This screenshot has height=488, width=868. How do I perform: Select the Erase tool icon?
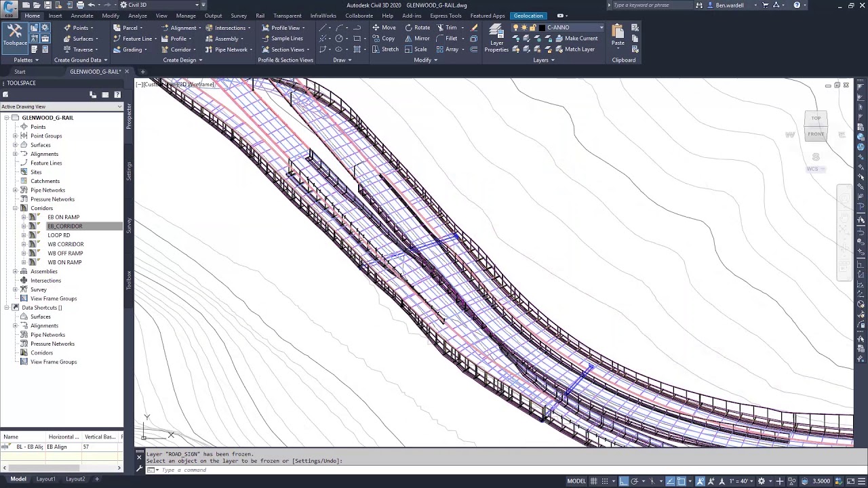[474, 28]
